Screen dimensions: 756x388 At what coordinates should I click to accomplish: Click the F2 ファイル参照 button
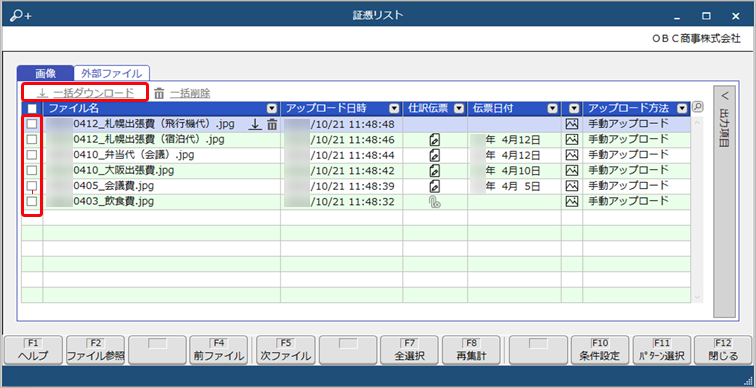point(95,350)
